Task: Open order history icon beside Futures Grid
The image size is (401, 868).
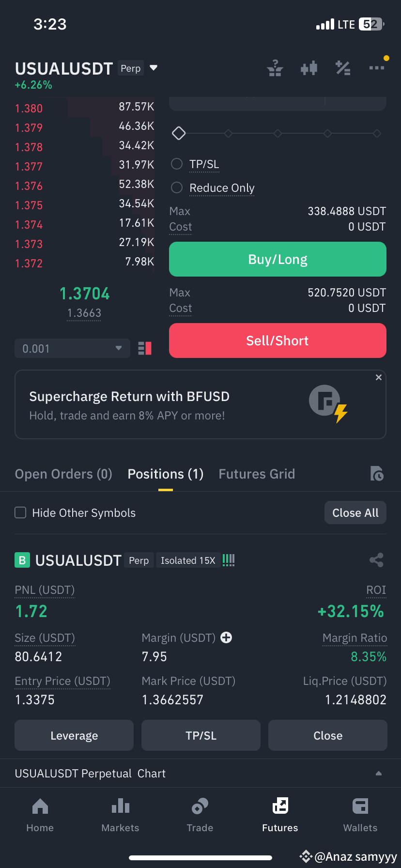Action: [x=377, y=473]
